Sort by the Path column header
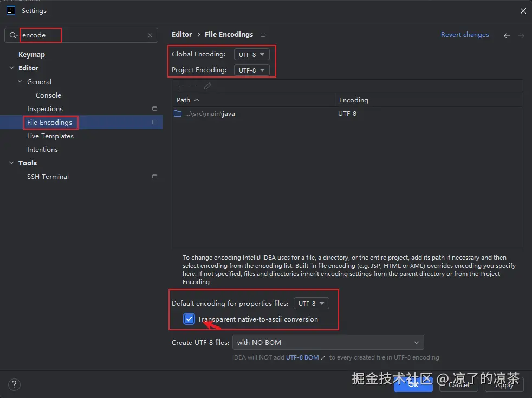This screenshot has width=532, height=398. click(x=254, y=100)
